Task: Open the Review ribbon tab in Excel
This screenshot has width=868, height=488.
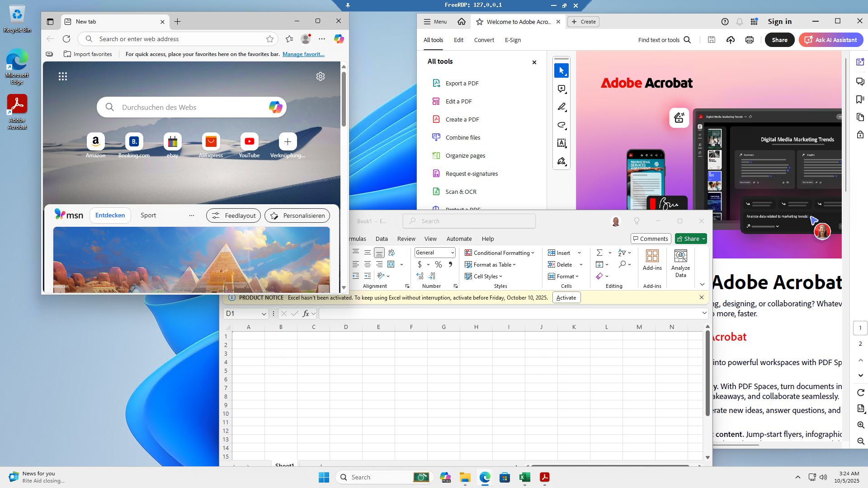Action: pos(406,239)
